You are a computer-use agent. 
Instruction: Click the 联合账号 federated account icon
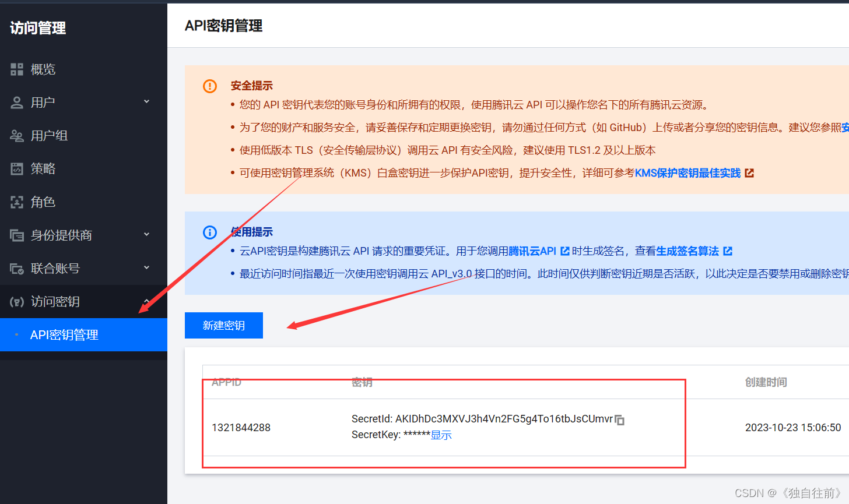[x=16, y=268]
